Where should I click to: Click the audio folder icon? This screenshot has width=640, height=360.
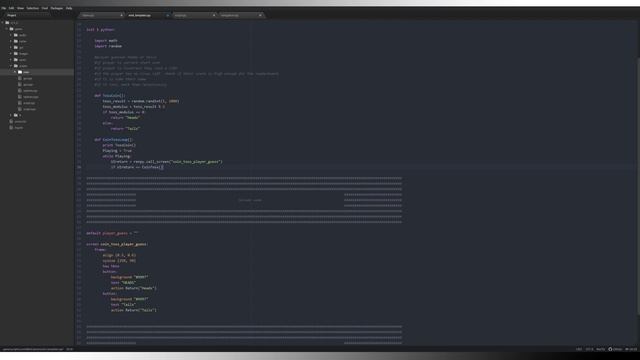point(16,35)
